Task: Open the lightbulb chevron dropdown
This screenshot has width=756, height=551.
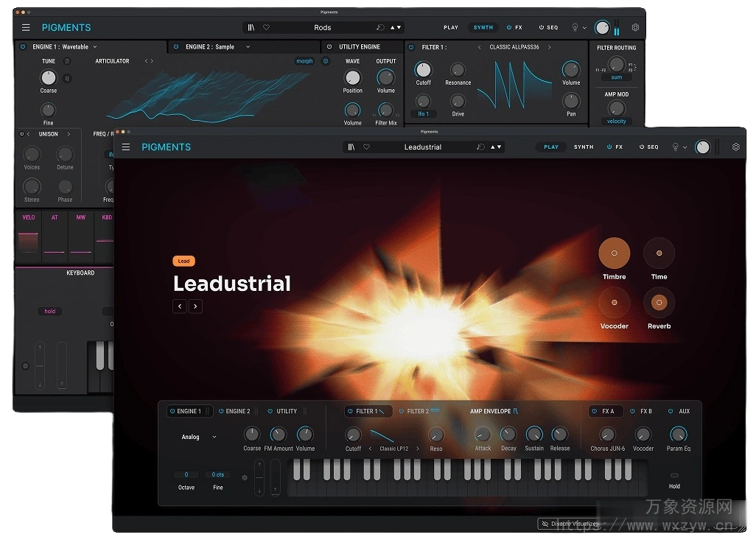Action: [x=683, y=147]
